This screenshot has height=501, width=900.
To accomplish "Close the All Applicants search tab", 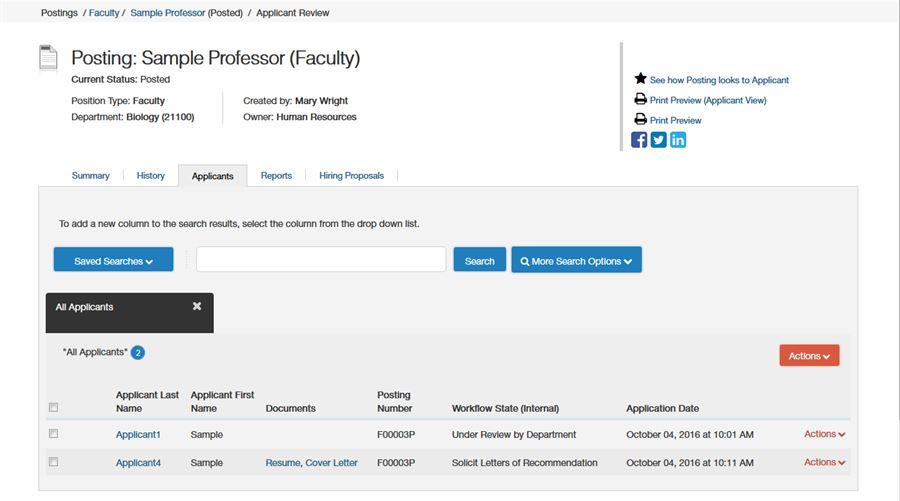I will pyautogui.click(x=197, y=306).
